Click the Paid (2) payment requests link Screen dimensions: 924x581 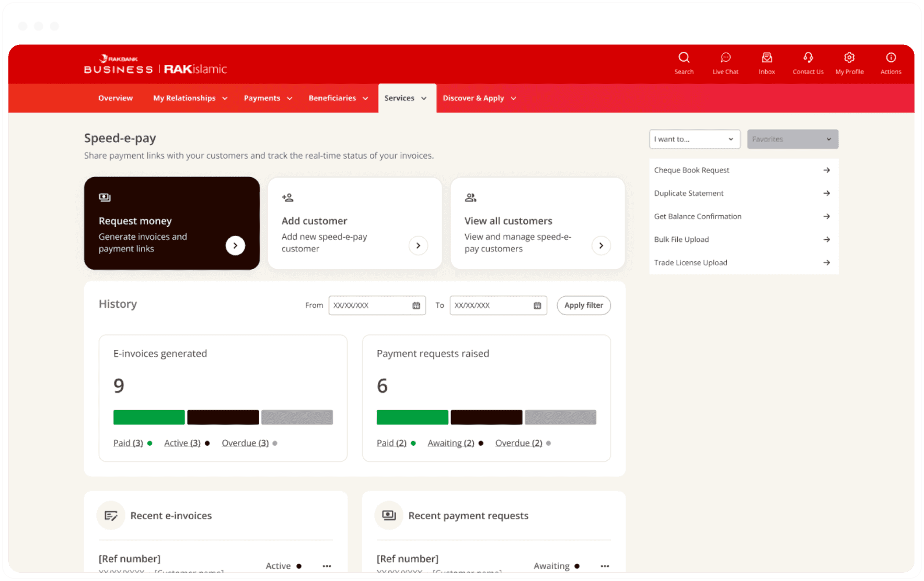tap(391, 443)
